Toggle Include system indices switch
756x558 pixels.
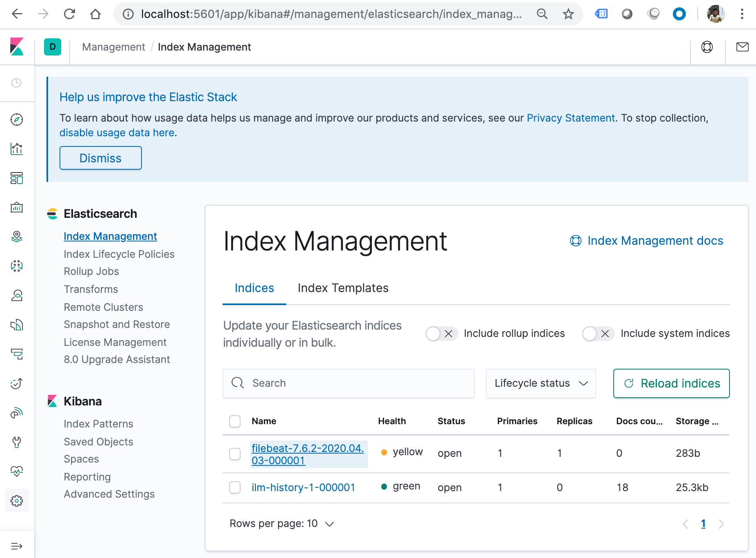598,334
